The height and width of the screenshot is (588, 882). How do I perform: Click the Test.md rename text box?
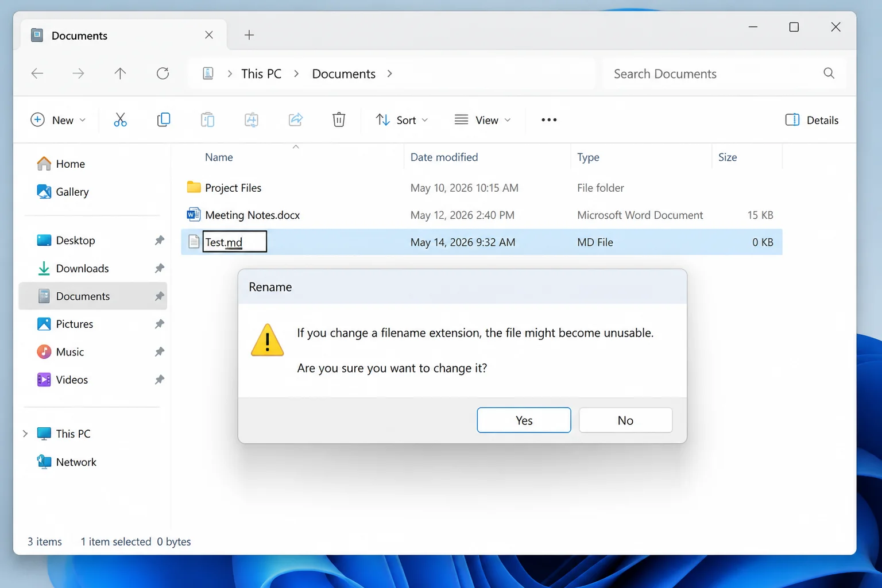click(x=234, y=242)
